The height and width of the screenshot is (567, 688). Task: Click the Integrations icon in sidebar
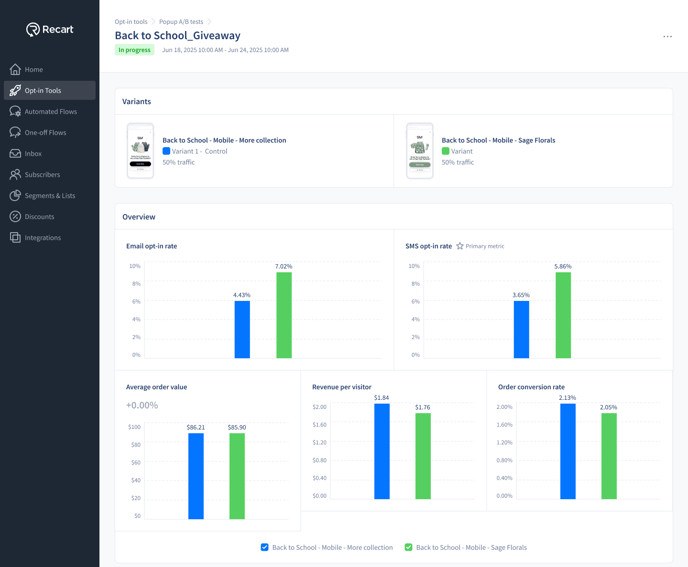click(15, 238)
